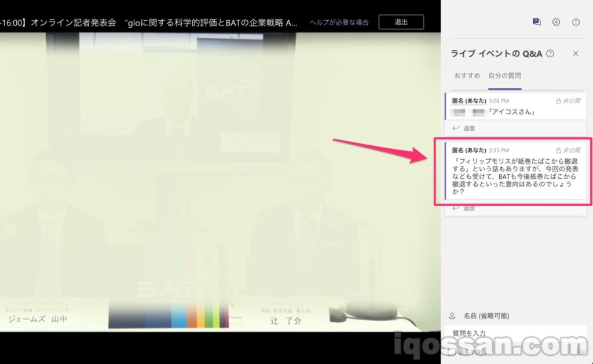Click the 退出 button to leave
Screen dimensions: 593x364
[401, 23]
